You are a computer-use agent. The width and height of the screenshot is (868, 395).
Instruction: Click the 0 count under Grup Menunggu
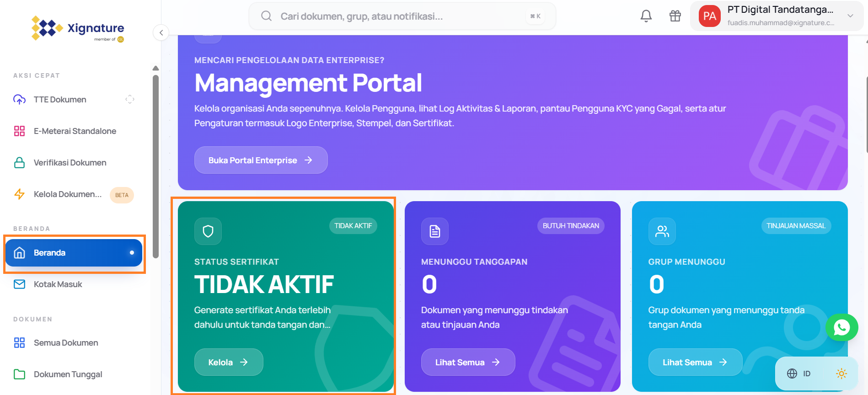(x=656, y=284)
